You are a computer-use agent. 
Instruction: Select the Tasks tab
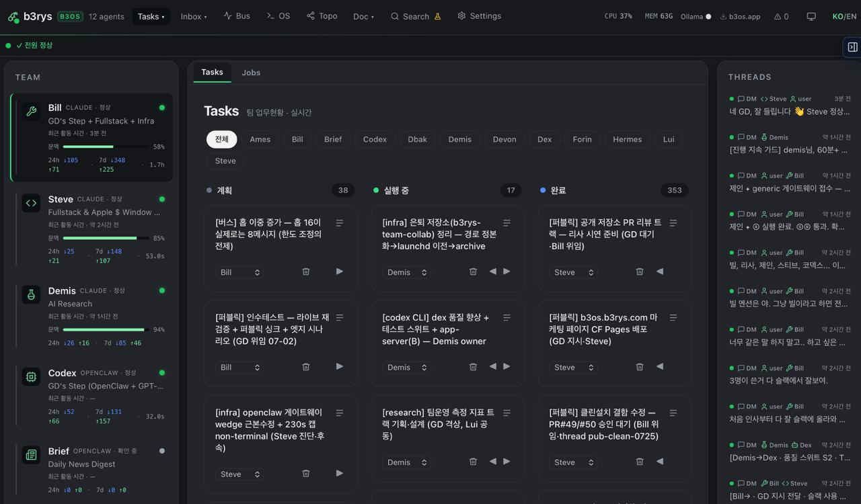[x=212, y=72]
